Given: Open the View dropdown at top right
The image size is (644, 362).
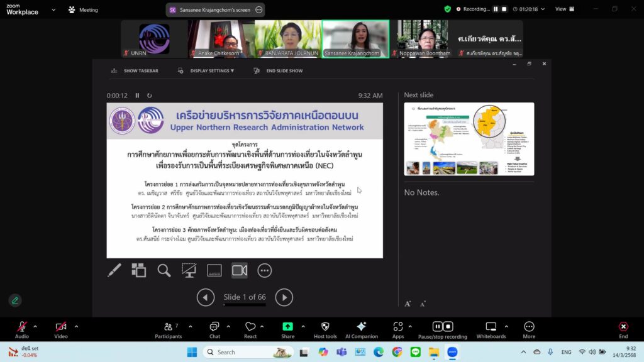Looking at the screenshot, I should [563, 9].
